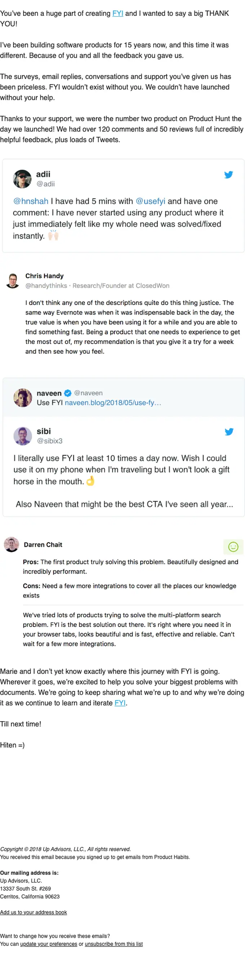The image size is (245, 980).
Task: Click naveen's profile avatar
Action: [23, 398]
